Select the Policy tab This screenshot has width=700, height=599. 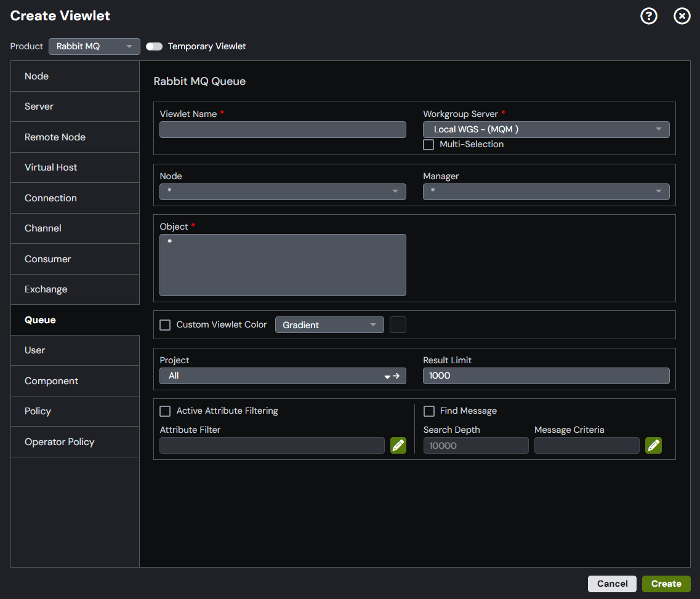[75, 411]
